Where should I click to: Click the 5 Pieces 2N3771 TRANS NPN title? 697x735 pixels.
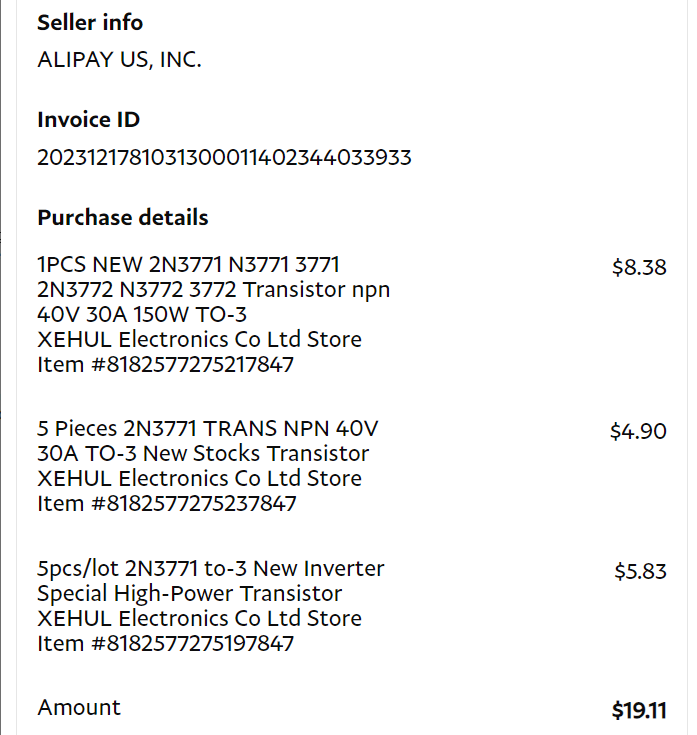(x=208, y=429)
